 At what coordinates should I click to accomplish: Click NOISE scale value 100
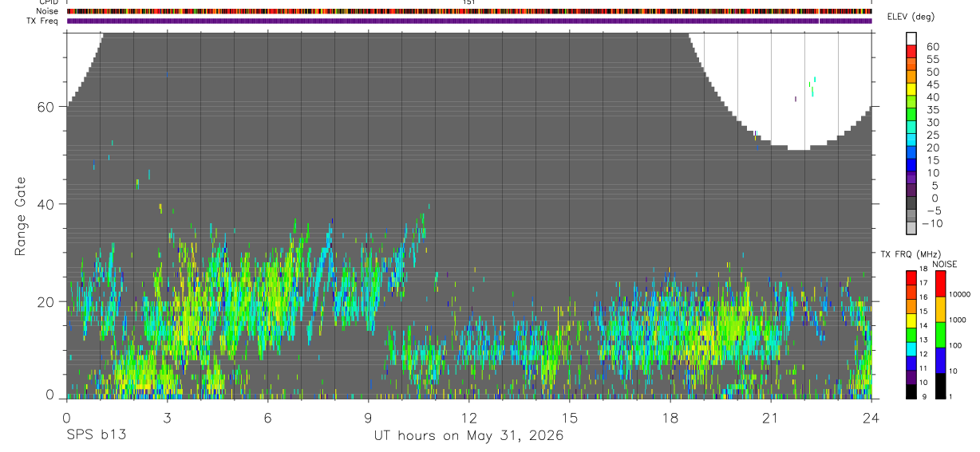pyautogui.click(x=956, y=345)
